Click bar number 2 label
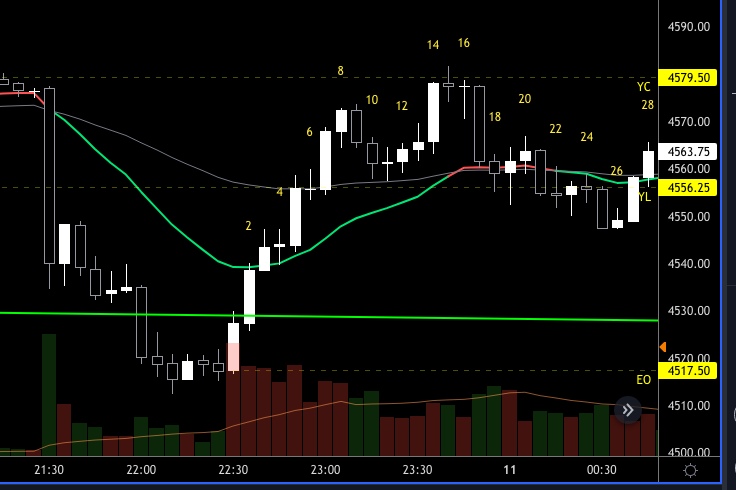Image resolution: width=736 pixels, height=490 pixels. [248, 226]
